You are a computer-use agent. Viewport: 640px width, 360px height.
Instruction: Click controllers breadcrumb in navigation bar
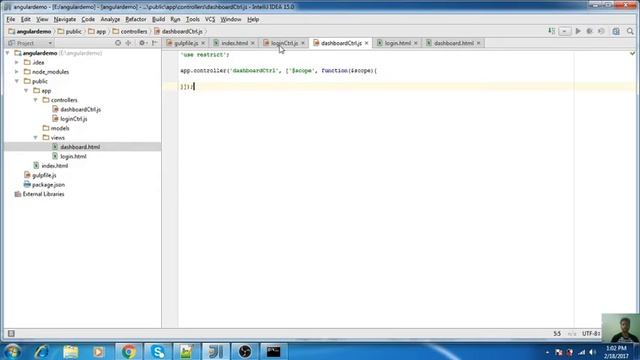coord(130,31)
